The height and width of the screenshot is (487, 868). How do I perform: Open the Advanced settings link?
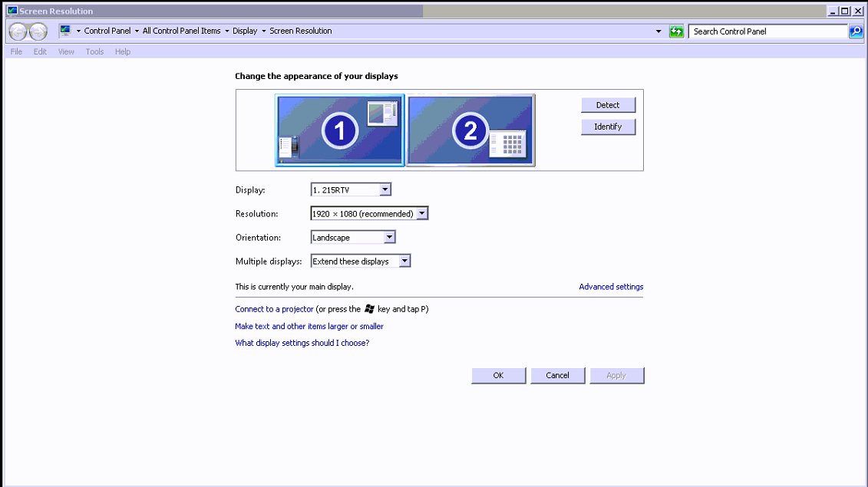(611, 287)
